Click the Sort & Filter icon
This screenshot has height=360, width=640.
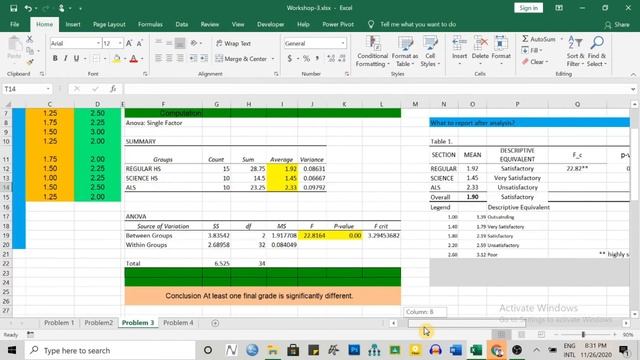pyautogui.click(x=575, y=42)
